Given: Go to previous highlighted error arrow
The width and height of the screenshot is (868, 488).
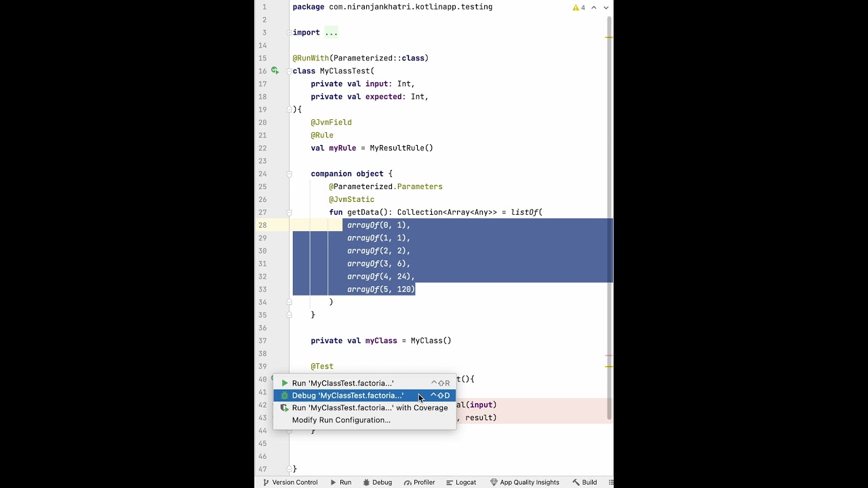Looking at the screenshot, I should point(594,7).
